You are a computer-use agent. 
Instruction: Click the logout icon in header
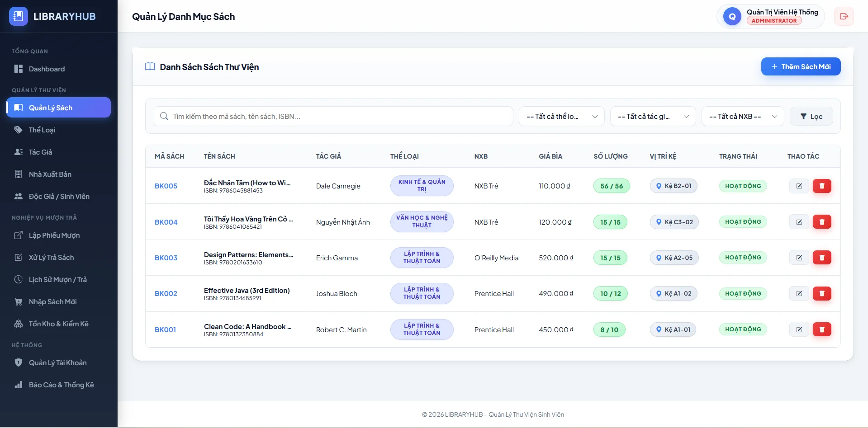pyautogui.click(x=844, y=16)
